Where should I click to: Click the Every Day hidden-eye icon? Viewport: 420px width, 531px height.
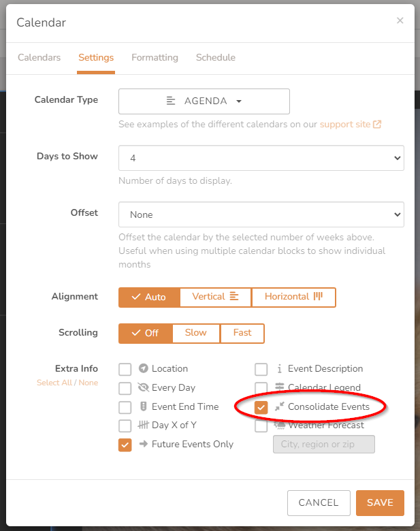143,387
